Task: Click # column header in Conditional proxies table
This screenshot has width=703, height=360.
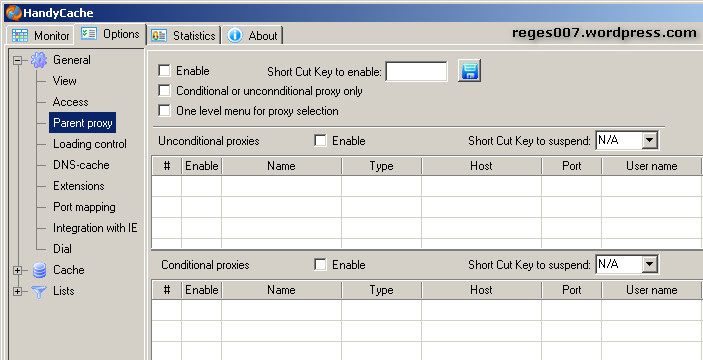Action: coord(167,290)
